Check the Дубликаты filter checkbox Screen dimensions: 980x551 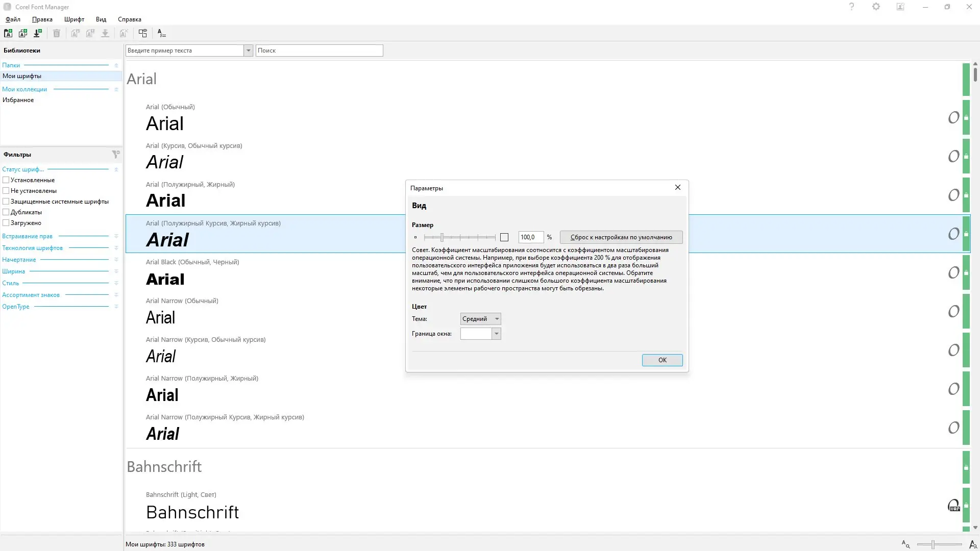(x=6, y=212)
